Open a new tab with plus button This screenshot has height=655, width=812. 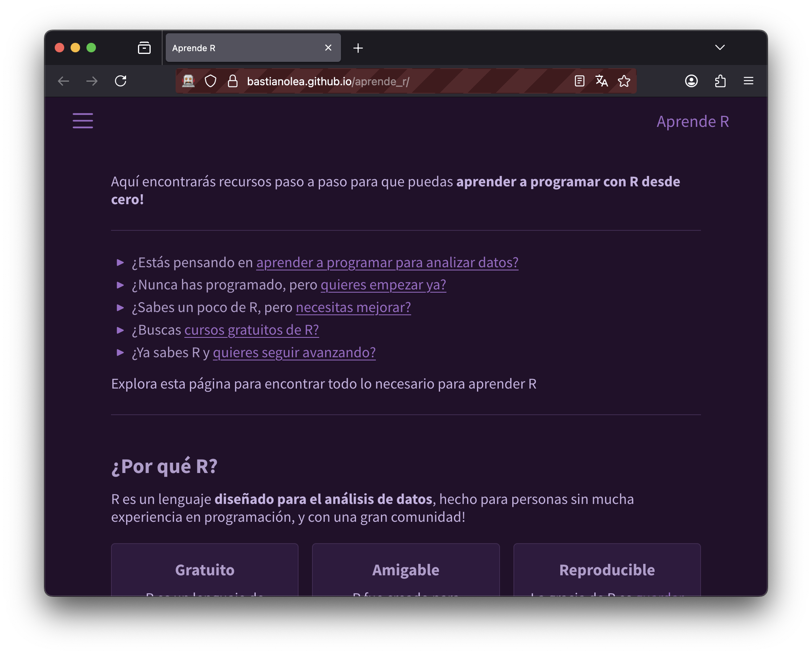pyautogui.click(x=358, y=48)
